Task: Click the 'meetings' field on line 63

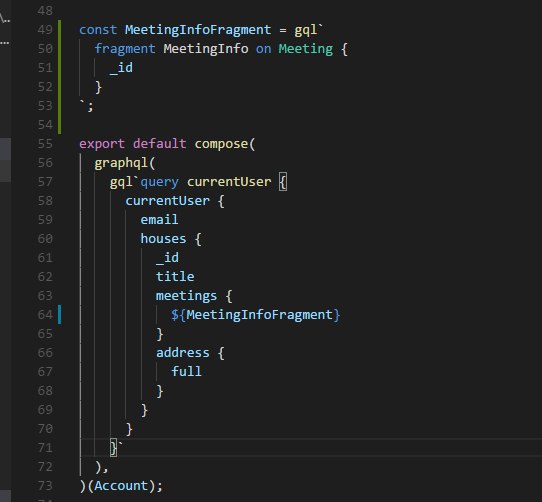Action: click(186, 296)
